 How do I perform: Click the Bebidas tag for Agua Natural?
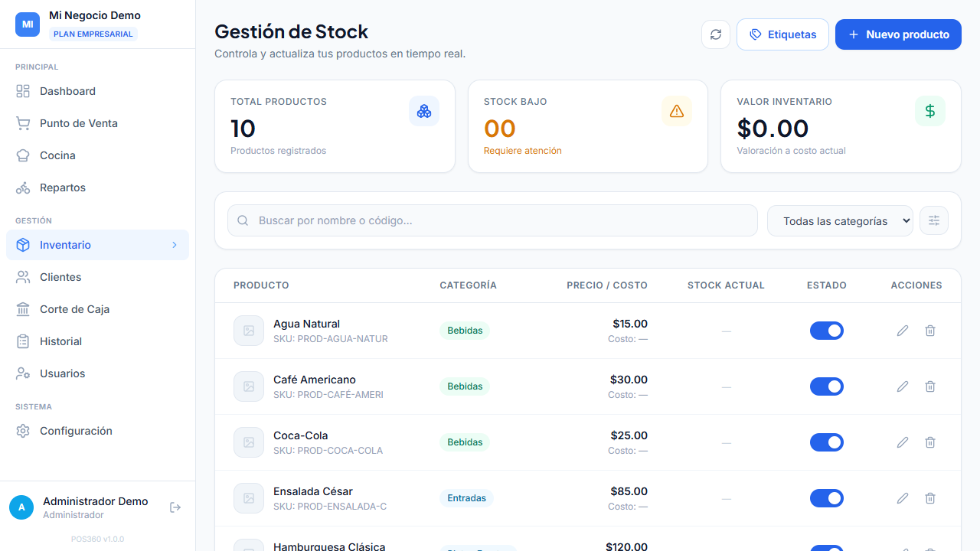pyautogui.click(x=465, y=331)
